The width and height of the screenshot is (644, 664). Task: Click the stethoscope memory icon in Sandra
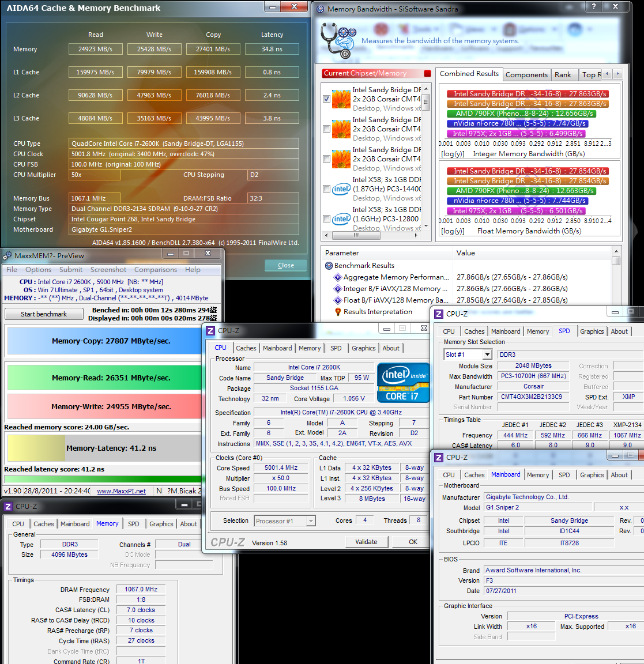[338, 41]
